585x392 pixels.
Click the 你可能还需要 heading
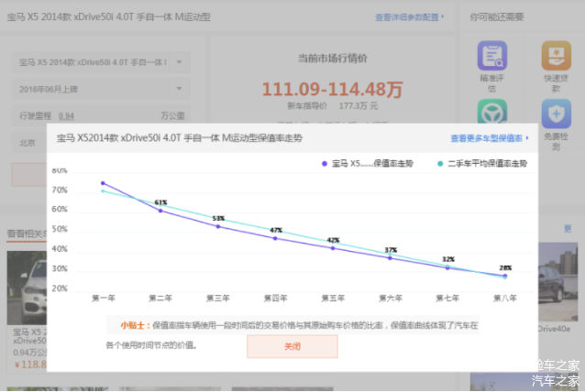point(497,17)
